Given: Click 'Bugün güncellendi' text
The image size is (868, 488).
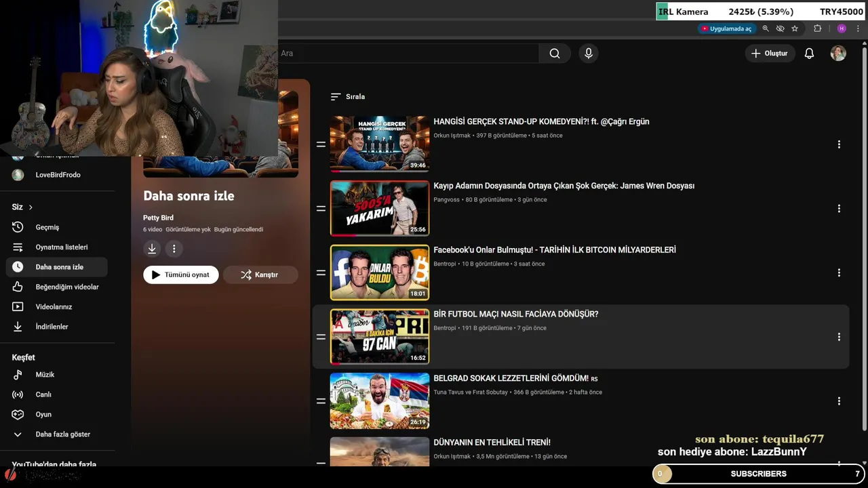Looking at the screenshot, I should pyautogui.click(x=239, y=230).
